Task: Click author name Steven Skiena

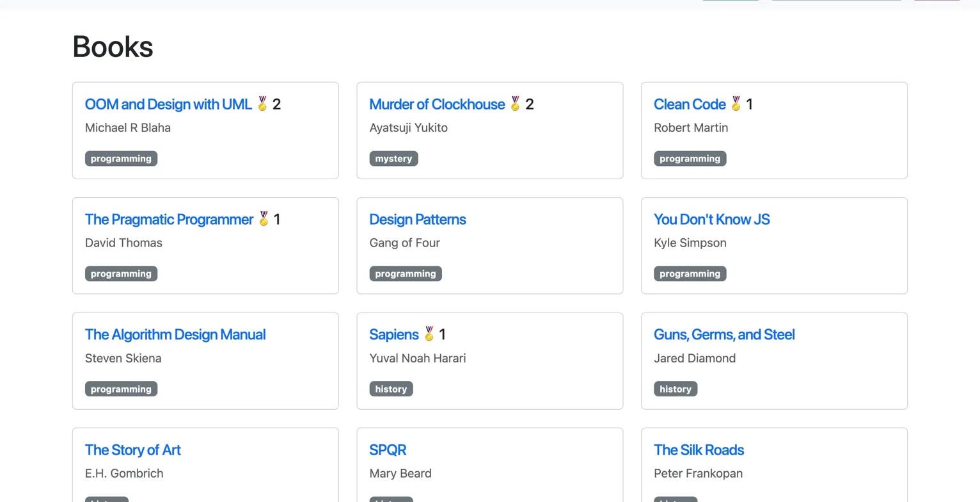Action: click(123, 358)
